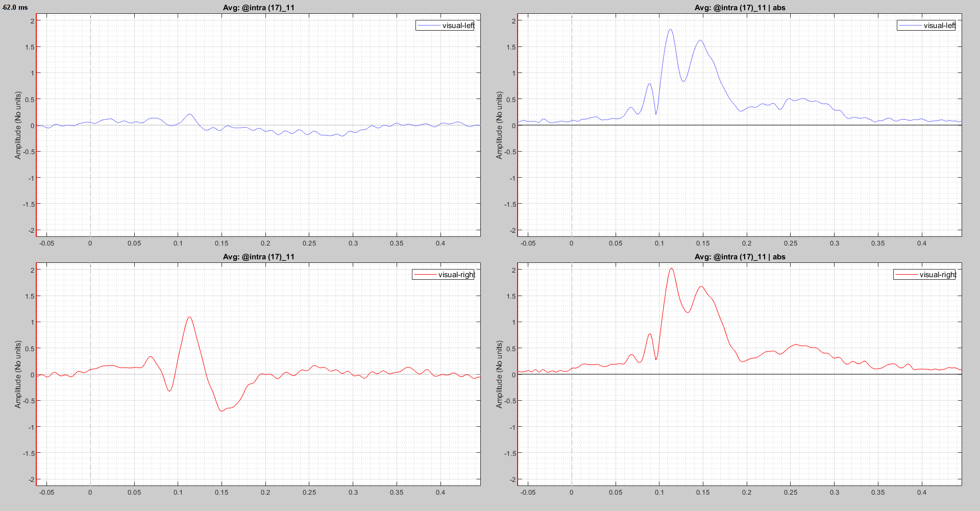Click the bottom-right plot title ending in abs

pyautogui.click(x=740, y=257)
